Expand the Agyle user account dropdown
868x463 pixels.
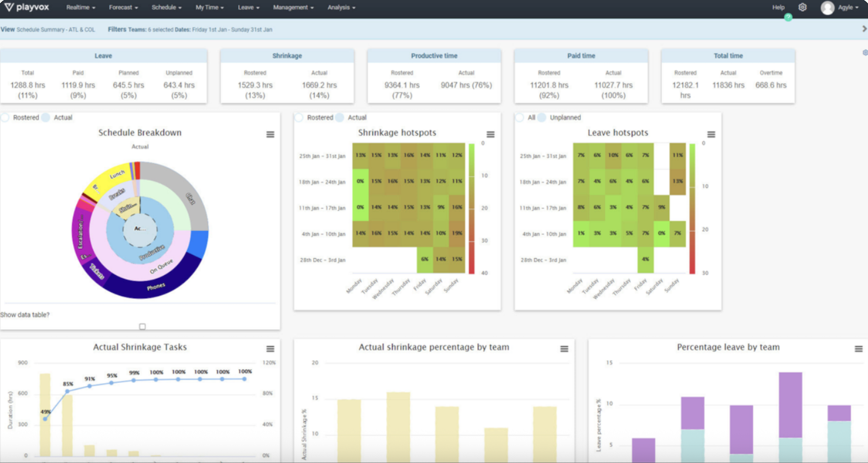click(x=838, y=8)
